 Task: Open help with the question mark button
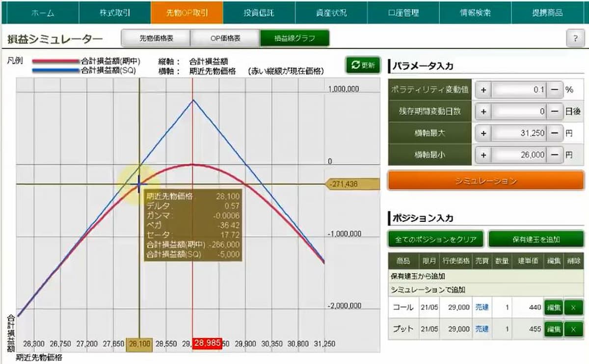[575, 39]
